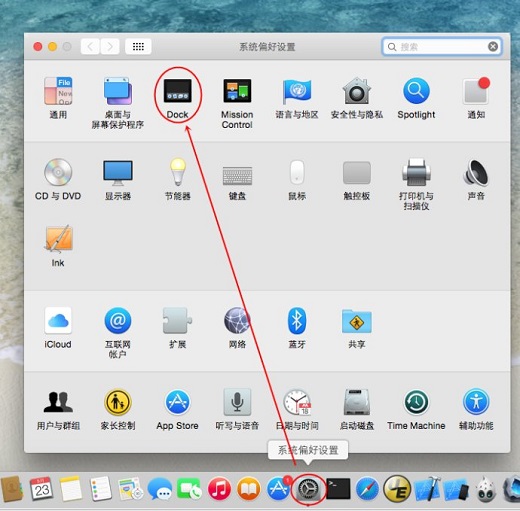
Task: Click System Preferences gear in Dock
Action: (x=308, y=489)
